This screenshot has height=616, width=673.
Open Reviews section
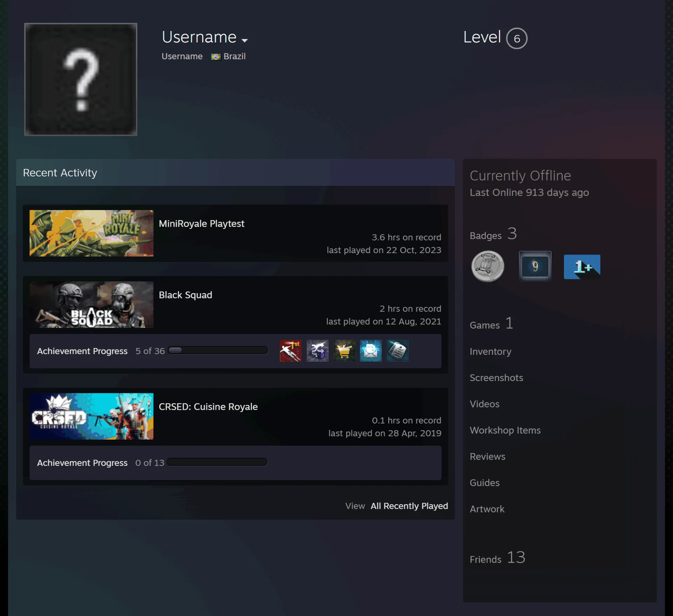coord(488,456)
